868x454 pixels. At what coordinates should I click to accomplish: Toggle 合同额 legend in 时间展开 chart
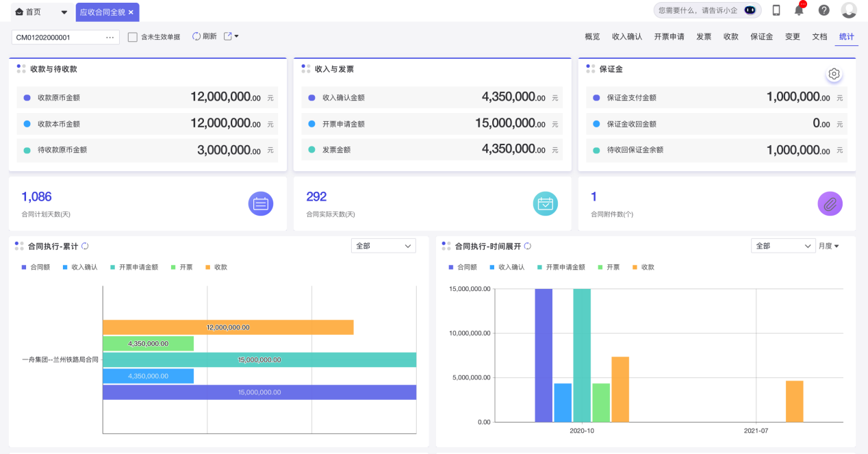click(462, 267)
